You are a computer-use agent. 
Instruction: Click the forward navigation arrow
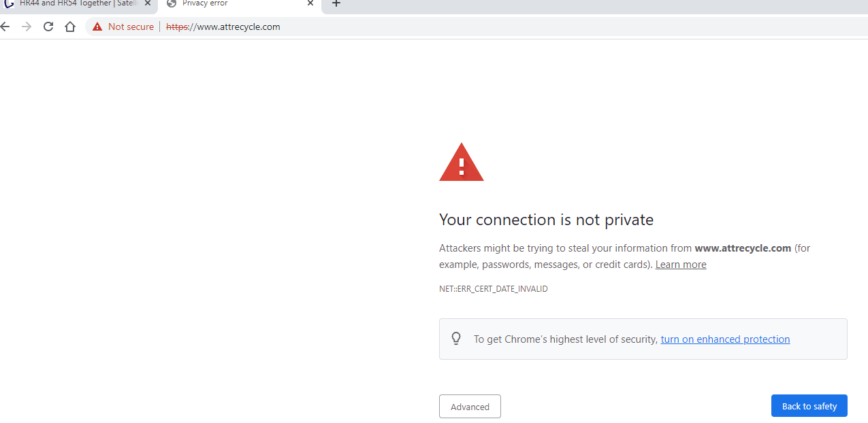coord(27,27)
